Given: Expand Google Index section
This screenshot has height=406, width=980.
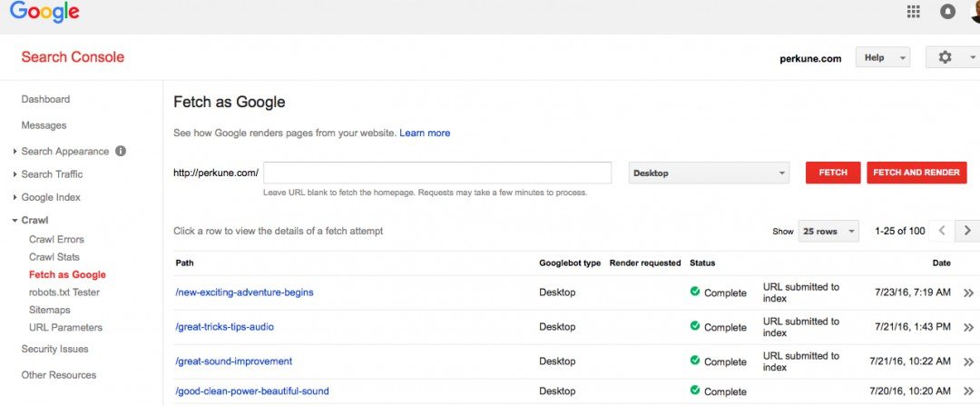Looking at the screenshot, I should (15, 198).
